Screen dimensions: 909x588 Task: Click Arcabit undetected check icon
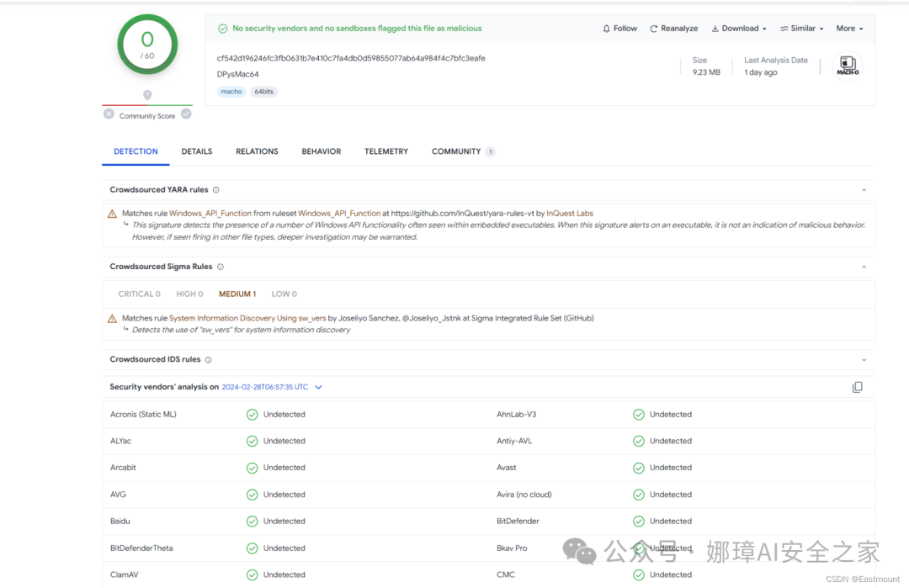[252, 468]
